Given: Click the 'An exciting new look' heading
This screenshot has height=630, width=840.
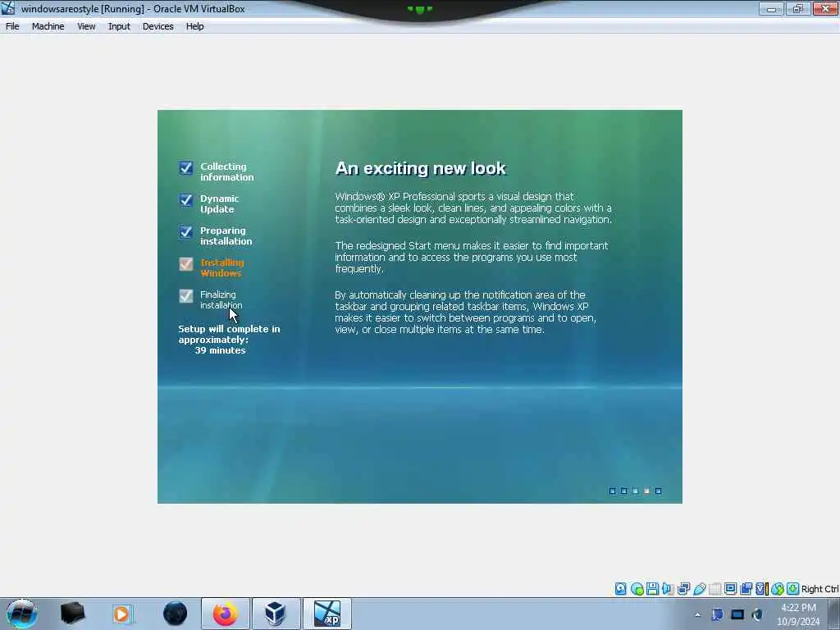Looking at the screenshot, I should 420,168.
